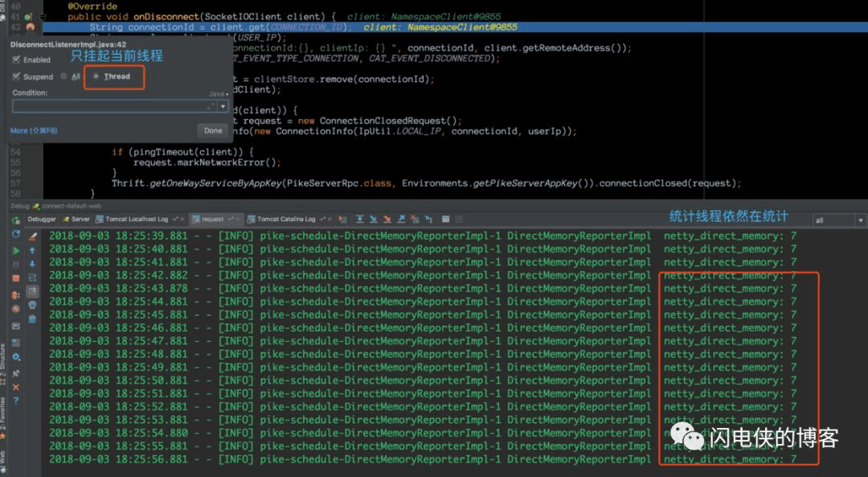
Task: Click the Step Into debugger icon
Action: click(x=374, y=220)
